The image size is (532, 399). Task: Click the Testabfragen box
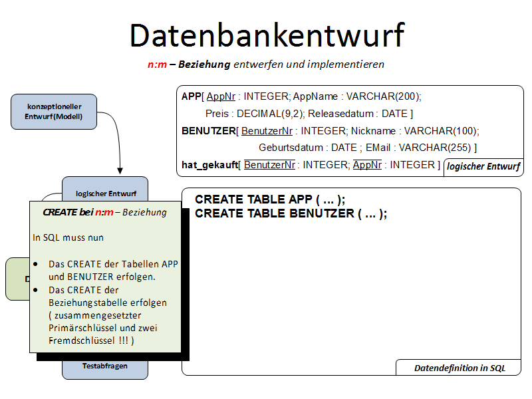tap(104, 366)
